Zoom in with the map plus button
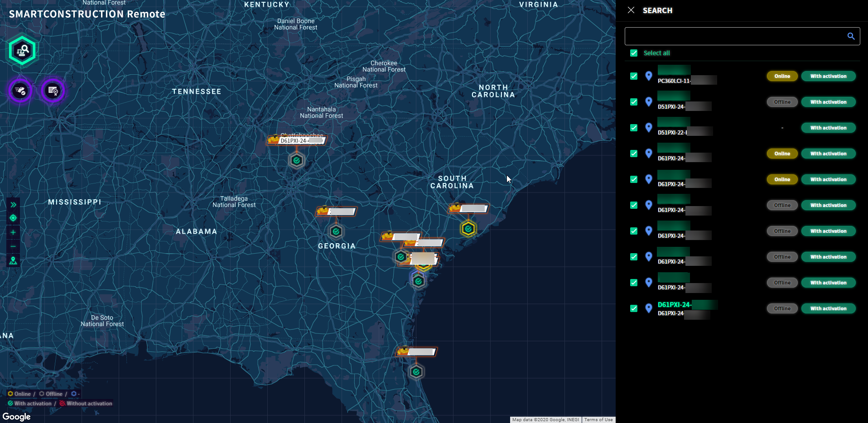Screen dimensions: 868x423 13,232
